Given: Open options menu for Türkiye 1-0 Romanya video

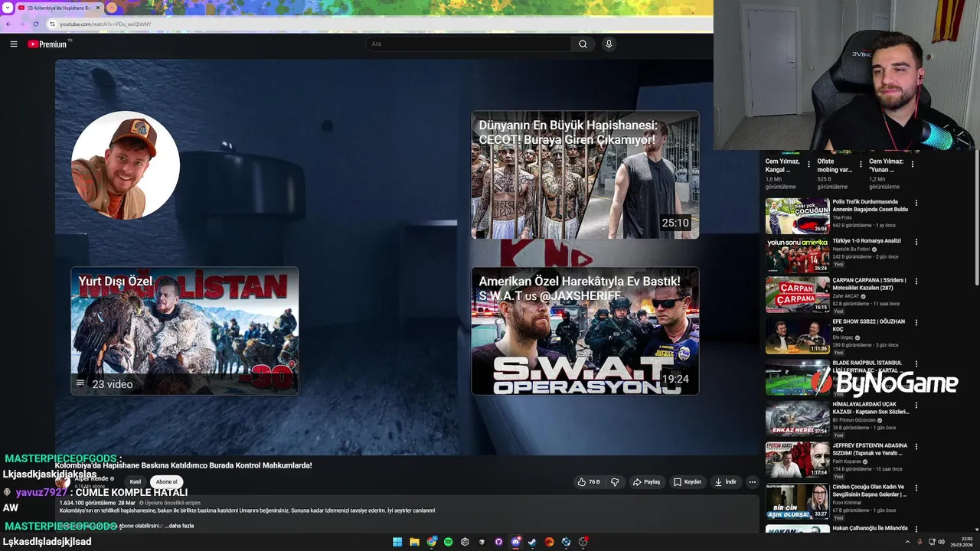Looking at the screenshot, I should tap(916, 242).
